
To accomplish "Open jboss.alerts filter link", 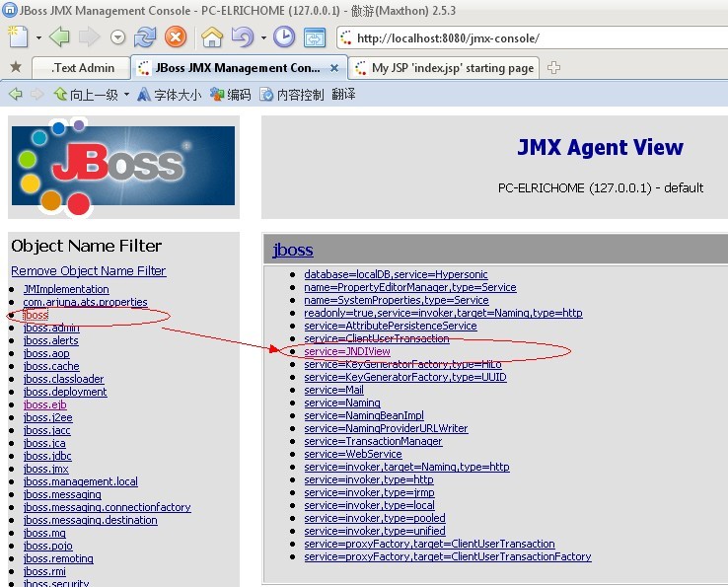I will pos(50,340).
